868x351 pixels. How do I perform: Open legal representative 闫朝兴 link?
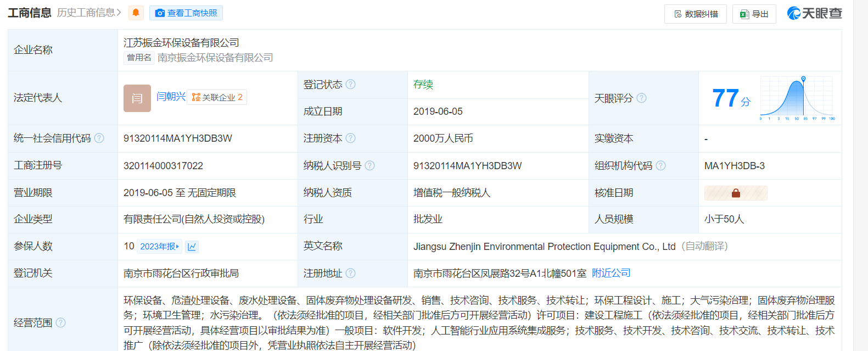(171, 97)
